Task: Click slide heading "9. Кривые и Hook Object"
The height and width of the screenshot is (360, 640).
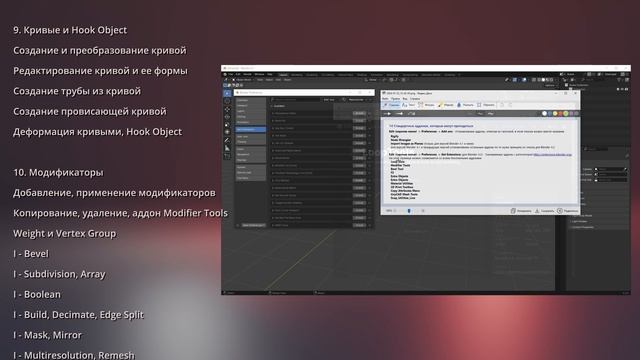Action: [70, 30]
